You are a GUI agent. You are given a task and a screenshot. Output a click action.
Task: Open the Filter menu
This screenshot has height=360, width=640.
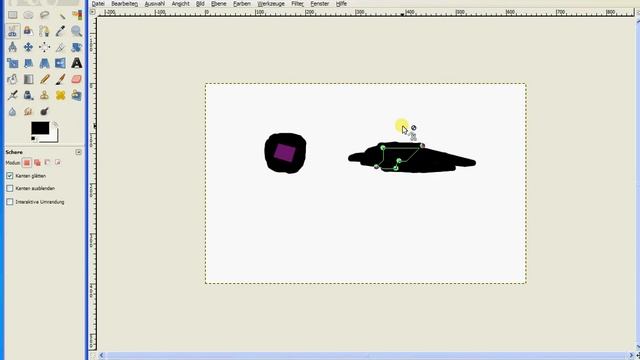click(297, 4)
